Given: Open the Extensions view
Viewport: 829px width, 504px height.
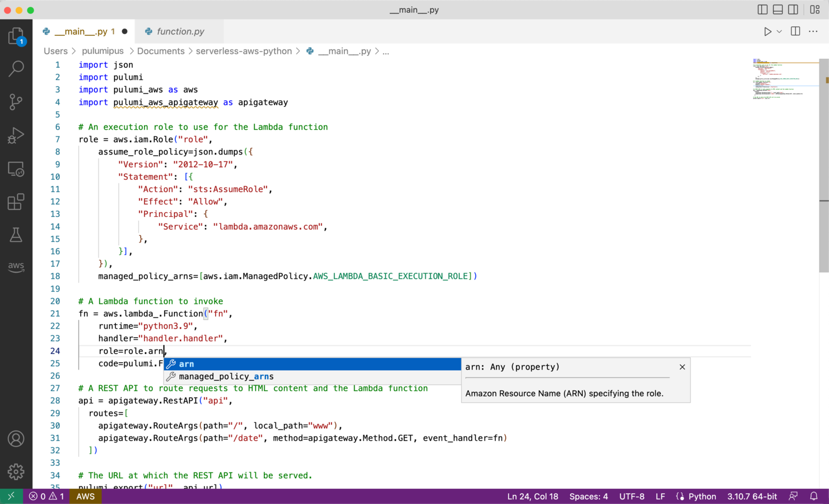Looking at the screenshot, I should pos(16,202).
